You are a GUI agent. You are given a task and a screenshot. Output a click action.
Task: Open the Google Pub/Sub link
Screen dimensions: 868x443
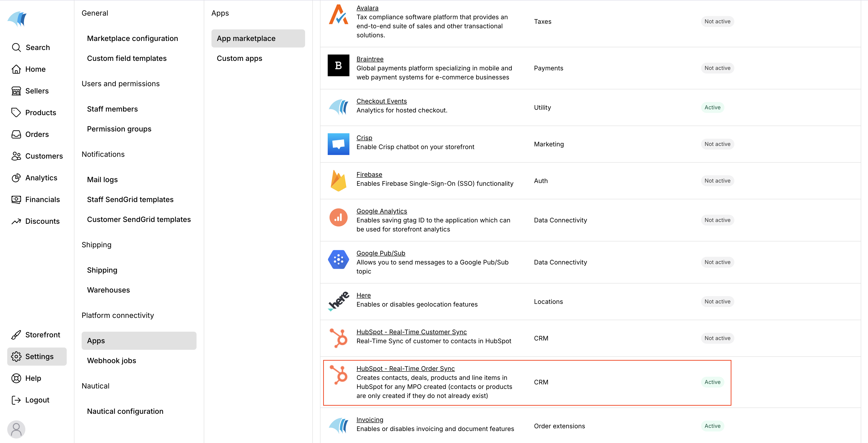[381, 253]
